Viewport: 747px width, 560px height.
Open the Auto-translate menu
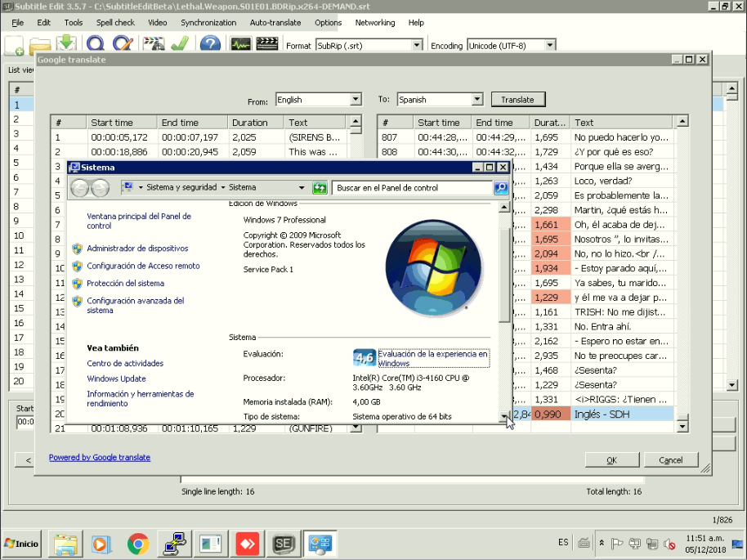pos(275,22)
